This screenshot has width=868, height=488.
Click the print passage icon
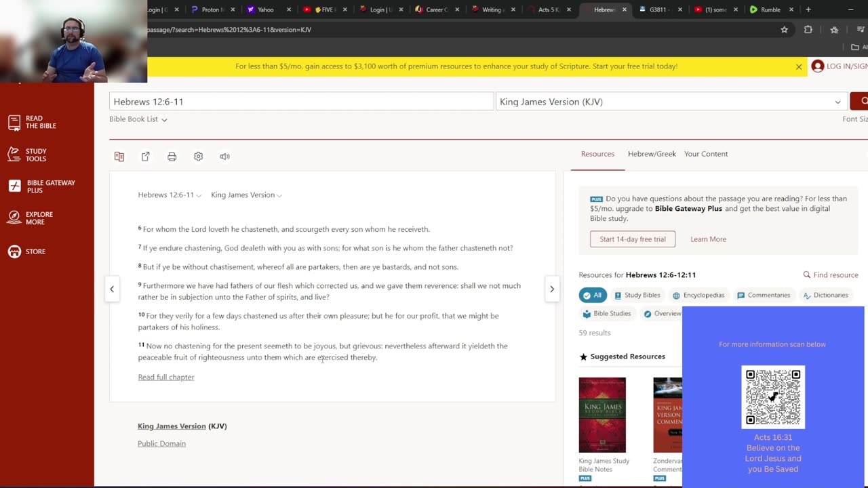pyautogui.click(x=172, y=157)
